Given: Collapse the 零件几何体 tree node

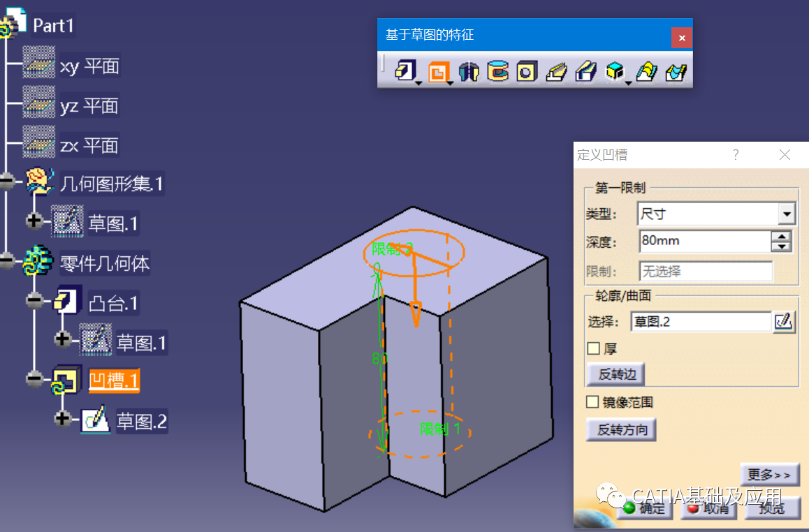Looking at the screenshot, I should click(x=7, y=260).
